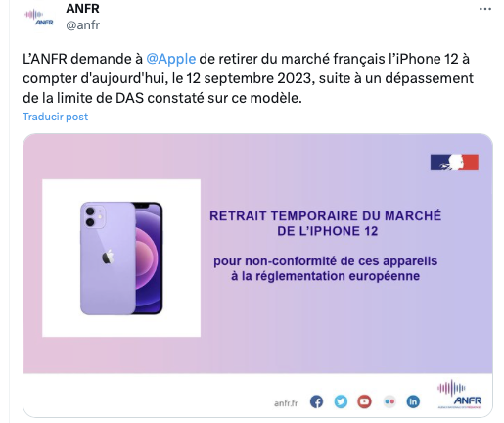Viewport: 504px width, 423px height.
Task: Click the YouTube icon in banner footer
Action: [x=364, y=401]
